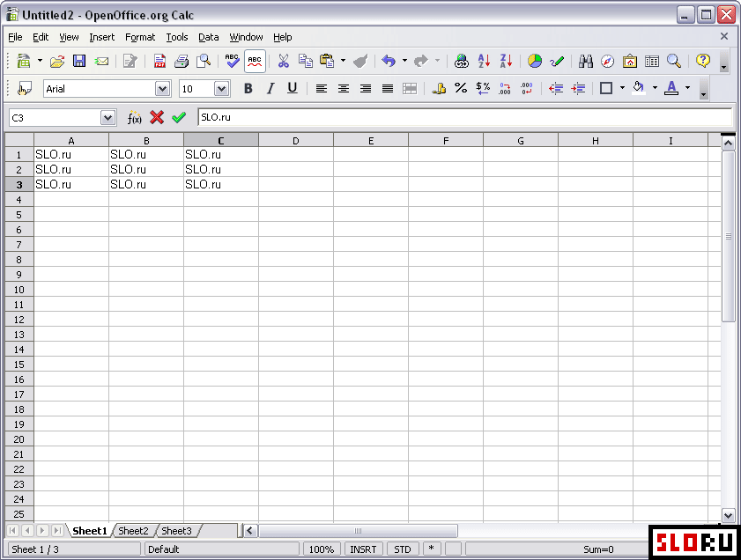Open a file with the Open folder icon
This screenshot has height=560, width=741.
click(57, 61)
